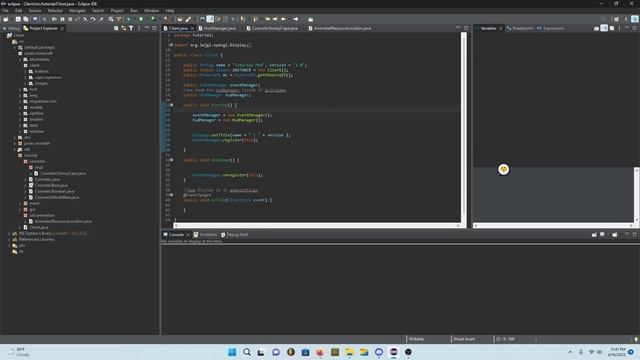This screenshot has height=360, width=640.
Task: Expand the event package in the tree
Action: [x=20, y=203]
